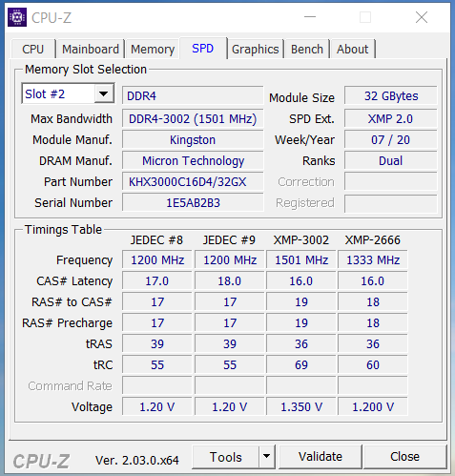Go to the Memory tab
Screen dimensions: 455x476
[153, 50]
